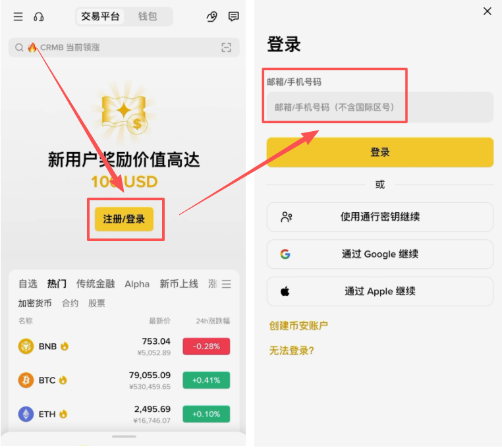Tap the BNB hot flame icon
This screenshot has width=502, height=448.
click(65, 346)
